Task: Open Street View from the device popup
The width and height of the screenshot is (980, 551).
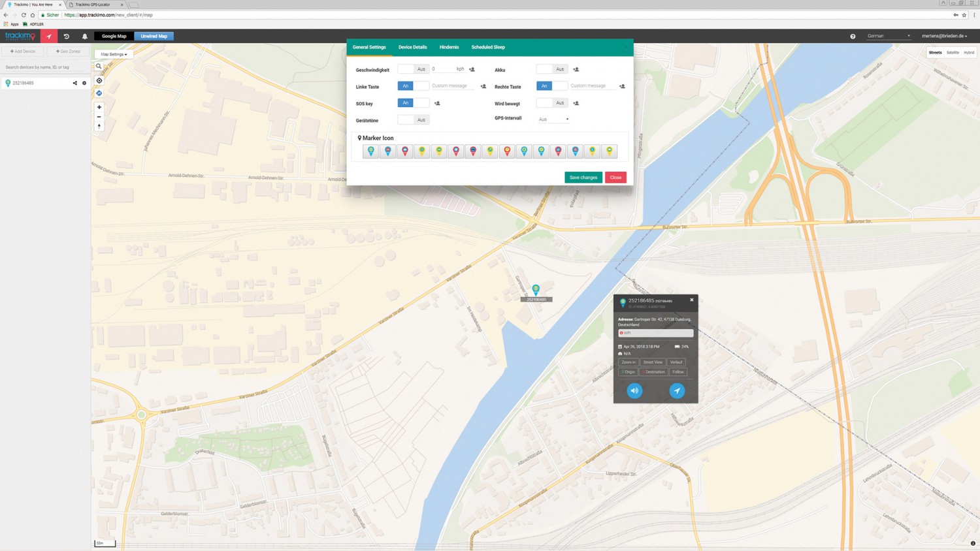Action: [653, 362]
